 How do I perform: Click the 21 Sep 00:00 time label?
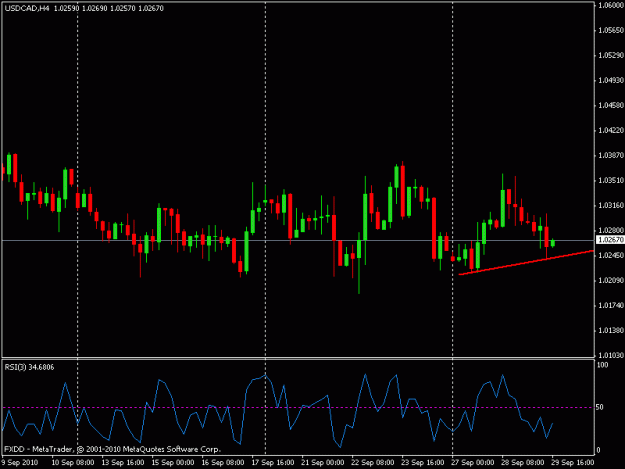click(x=323, y=463)
